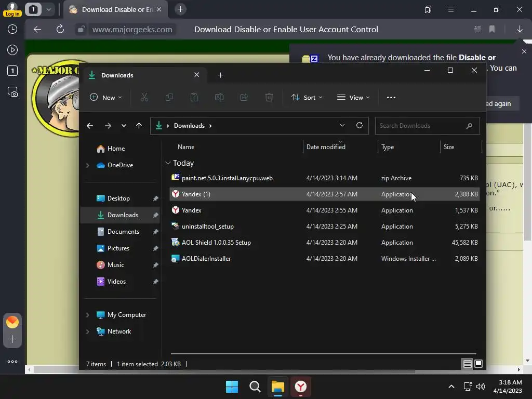Open the video play icon in browser sidebar
The height and width of the screenshot is (399, 532).
coord(12,50)
